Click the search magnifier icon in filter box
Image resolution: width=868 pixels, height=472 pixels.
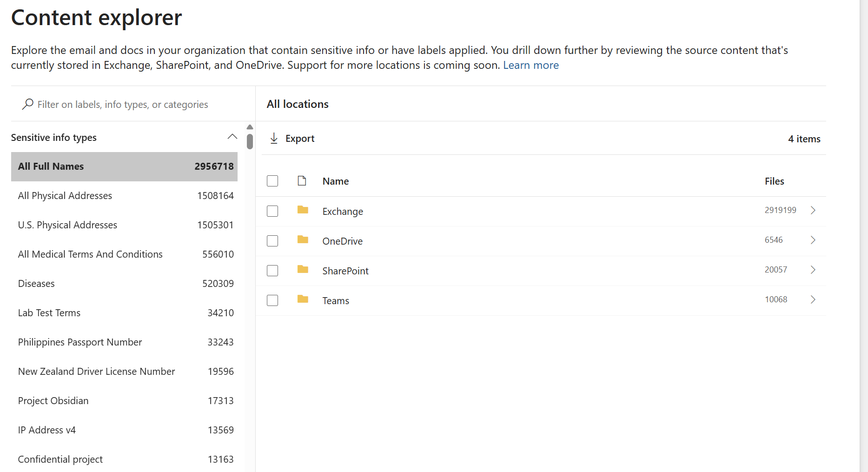(x=28, y=104)
